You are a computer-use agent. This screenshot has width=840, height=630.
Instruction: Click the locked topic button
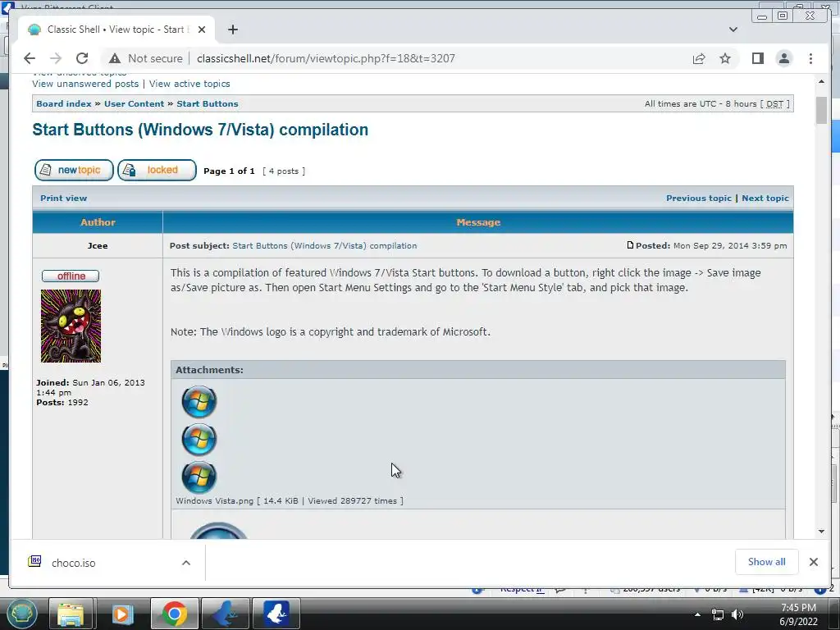tap(157, 171)
